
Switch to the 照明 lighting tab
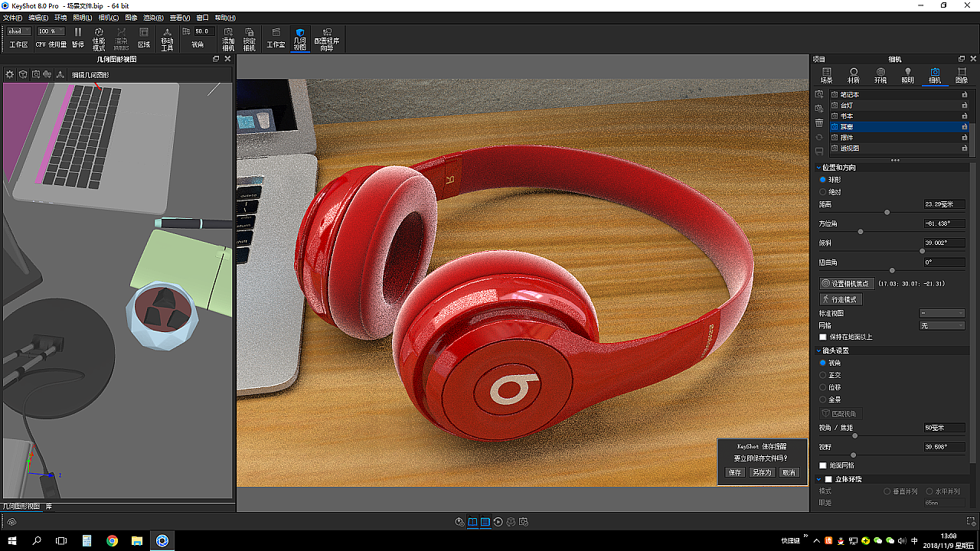point(907,75)
